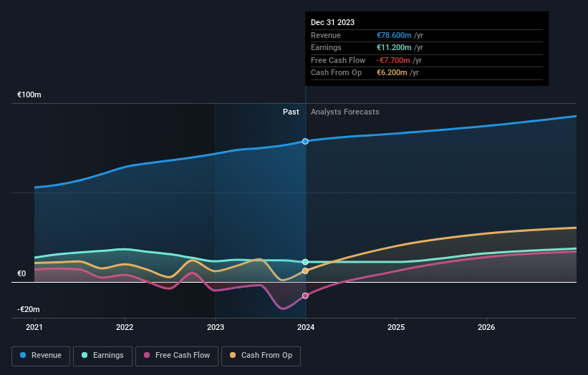Click the pink Free Cash Flow data point

[x=305, y=296]
